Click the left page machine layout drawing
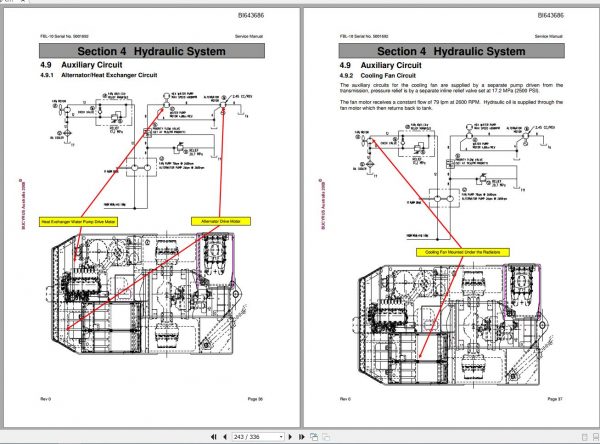The height and width of the screenshot is (444, 600). point(147,293)
